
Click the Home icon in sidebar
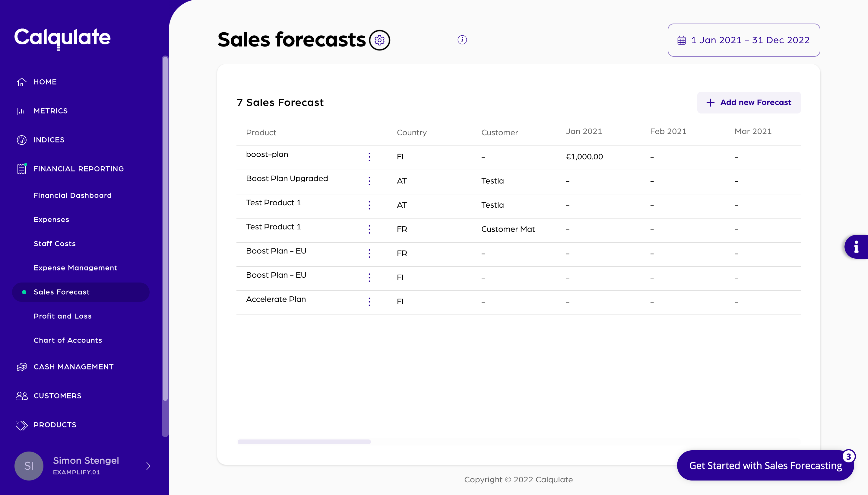(22, 82)
